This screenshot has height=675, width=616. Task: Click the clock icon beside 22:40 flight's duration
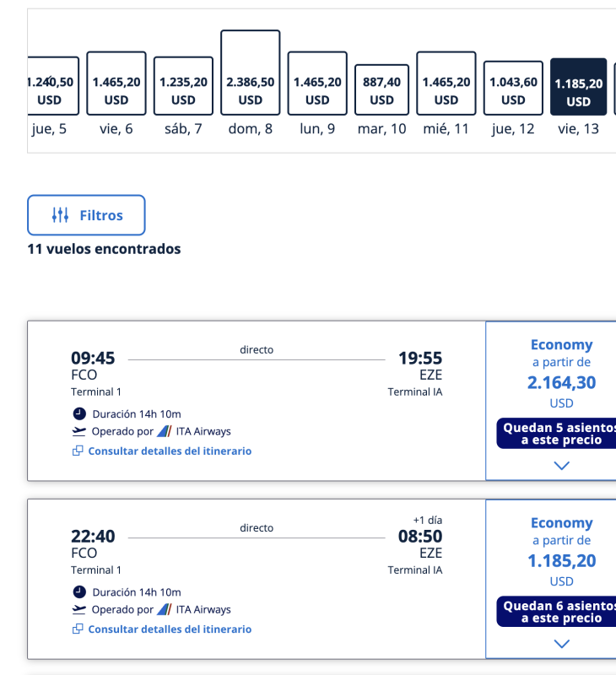coord(79,592)
